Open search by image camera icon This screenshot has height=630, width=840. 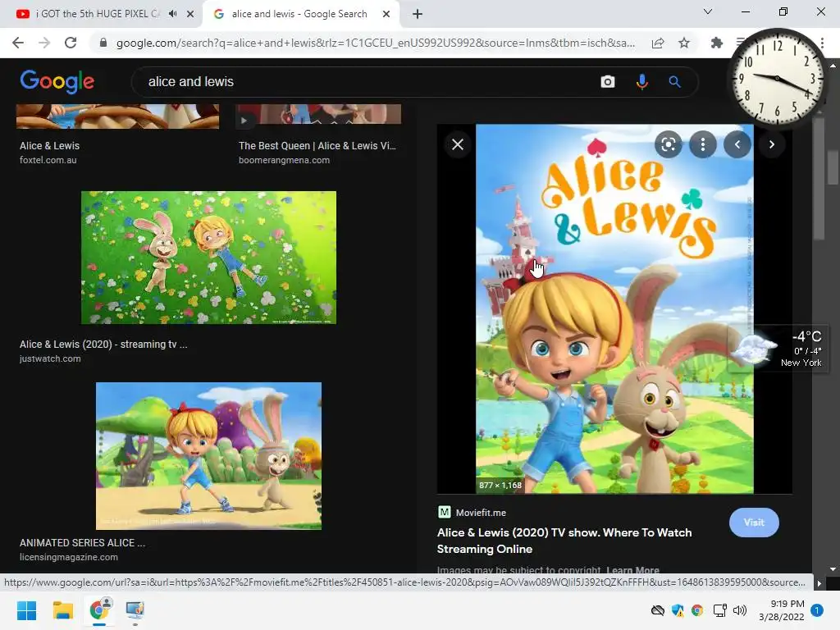point(608,81)
